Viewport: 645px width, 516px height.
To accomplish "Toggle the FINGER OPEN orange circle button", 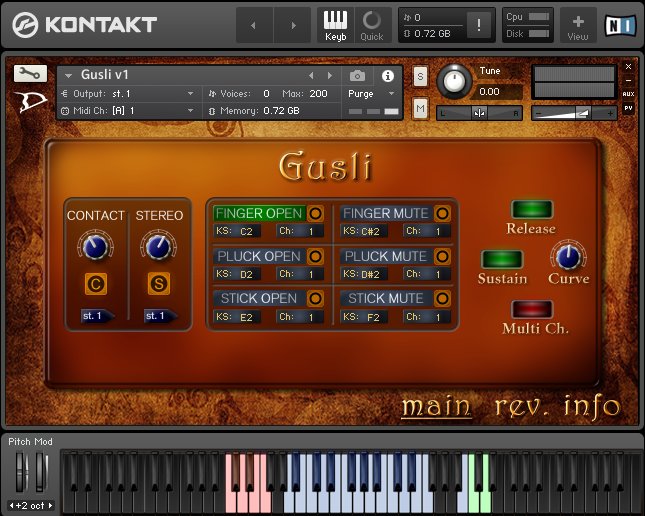I will [316, 214].
